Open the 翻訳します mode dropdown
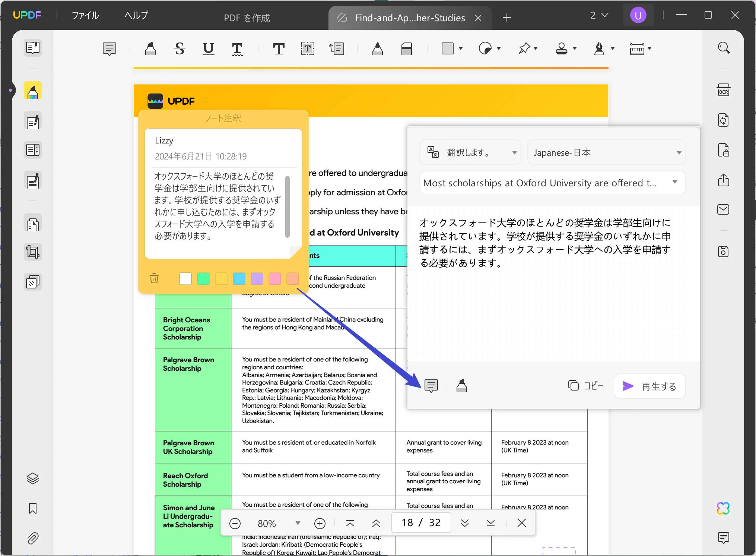The width and height of the screenshot is (756, 556). [x=471, y=152]
